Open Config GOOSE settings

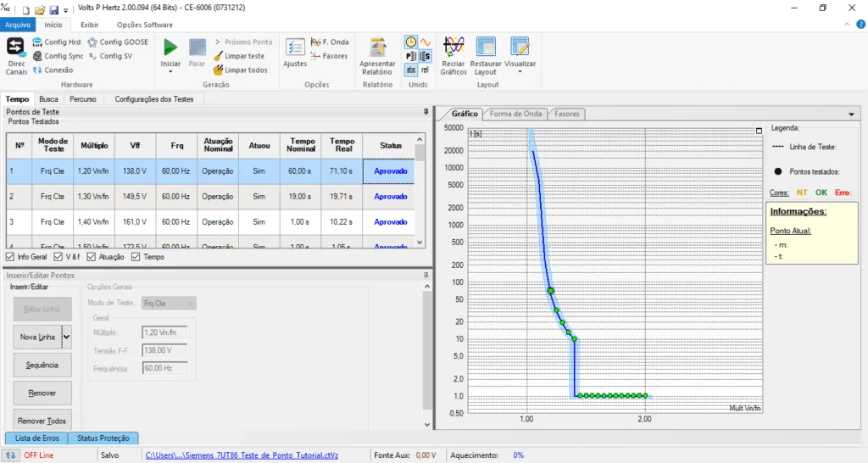(118, 42)
